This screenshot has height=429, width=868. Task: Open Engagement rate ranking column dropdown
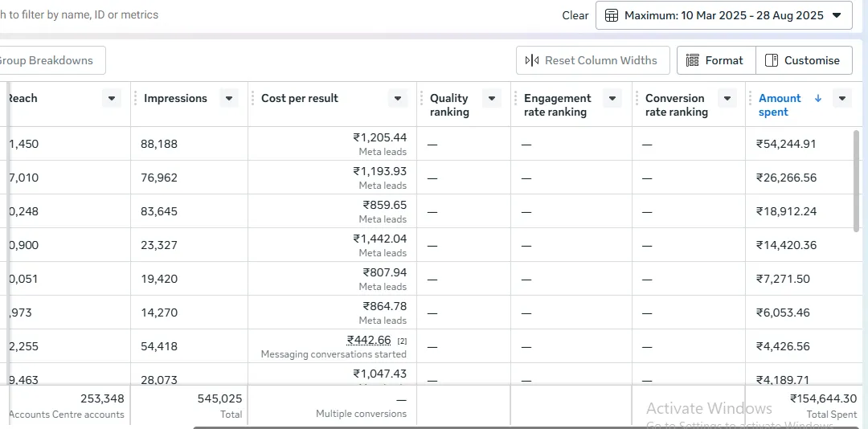click(x=612, y=99)
